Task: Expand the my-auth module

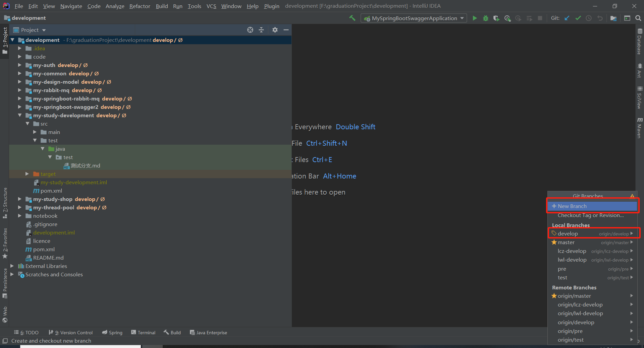Action: 20,65
